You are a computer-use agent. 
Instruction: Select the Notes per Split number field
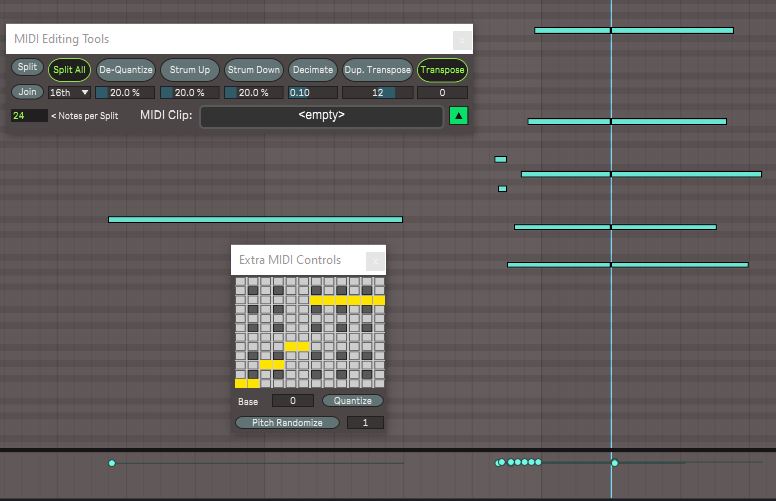[28, 116]
